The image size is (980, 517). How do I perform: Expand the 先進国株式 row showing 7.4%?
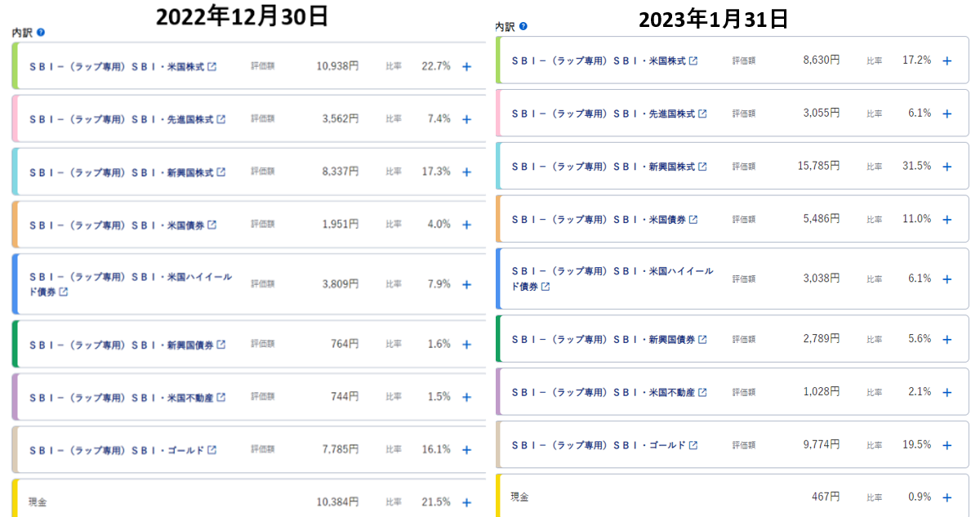pos(466,119)
